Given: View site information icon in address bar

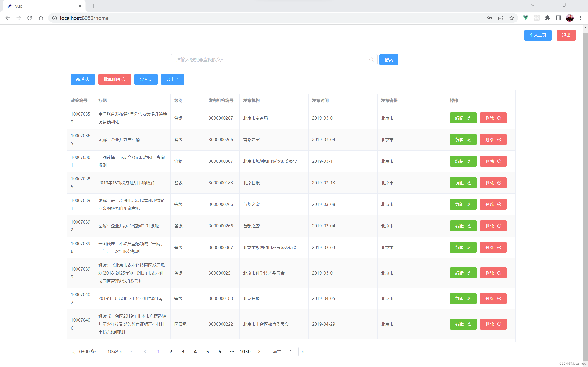Looking at the screenshot, I should pos(54,18).
